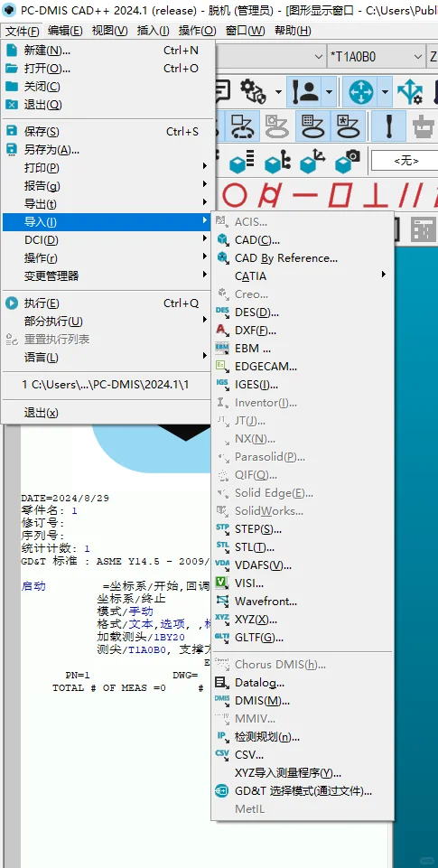Open the move mode icon dropdown arrow
Viewport: 438px width, 868px height.
coord(386,92)
